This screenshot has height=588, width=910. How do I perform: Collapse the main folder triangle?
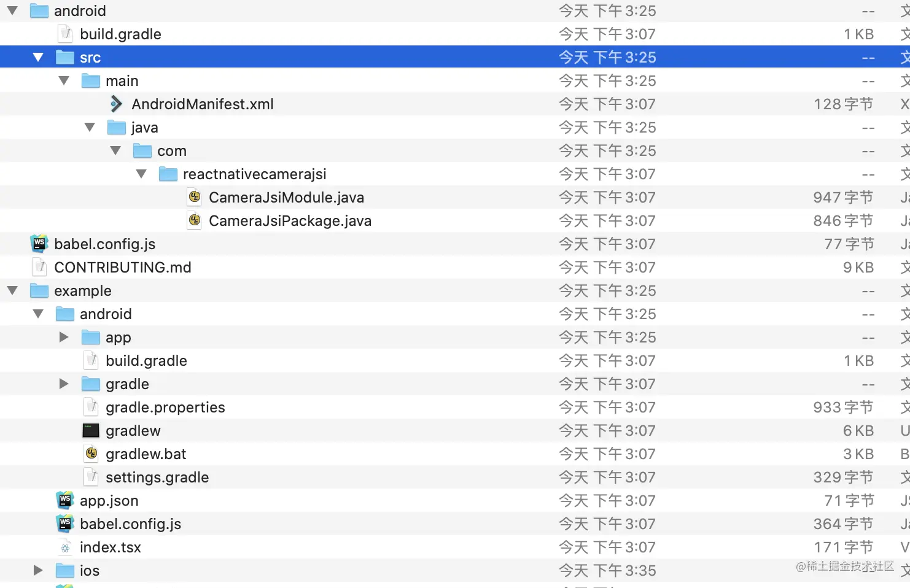(x=64, y=80)
